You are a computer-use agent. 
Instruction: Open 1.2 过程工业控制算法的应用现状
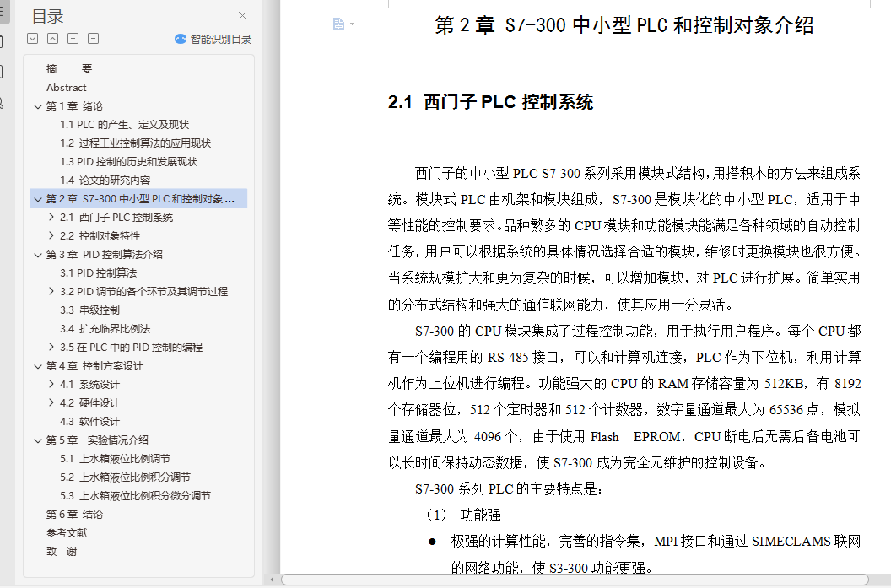[135, 143]
